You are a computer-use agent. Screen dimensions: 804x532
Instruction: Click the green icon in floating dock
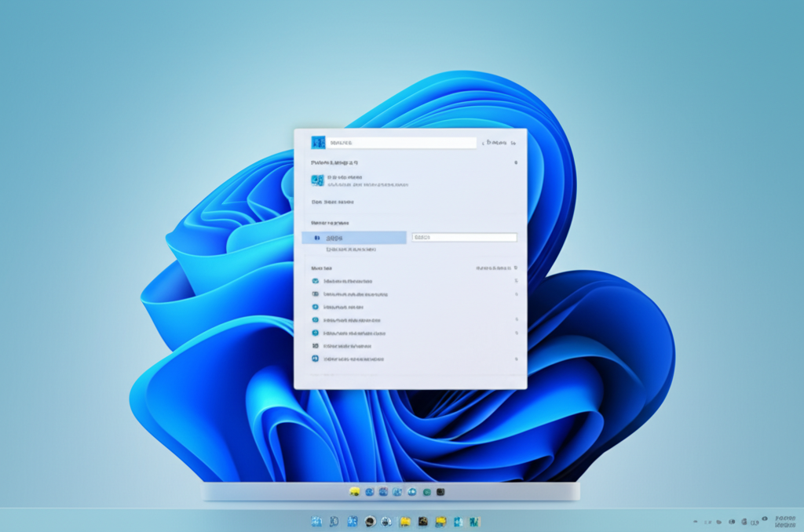click(426, 492)
